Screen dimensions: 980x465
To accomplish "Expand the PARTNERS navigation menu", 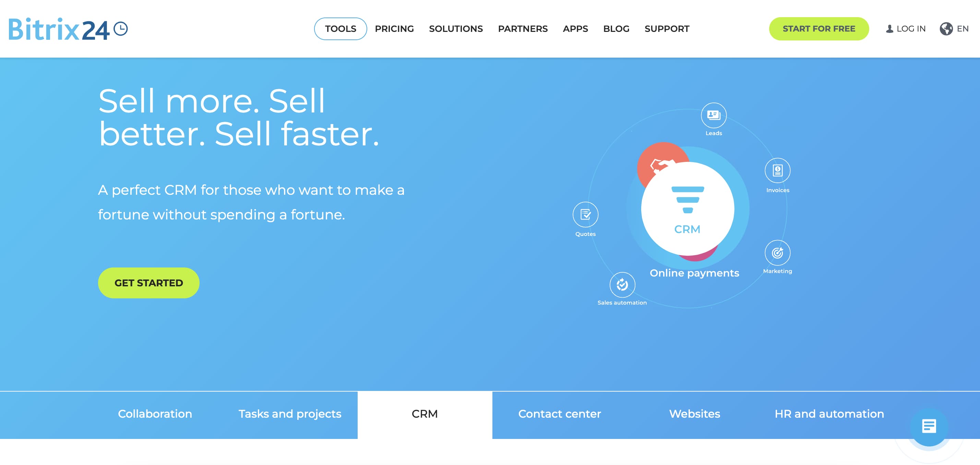I will tap(523, 28).
